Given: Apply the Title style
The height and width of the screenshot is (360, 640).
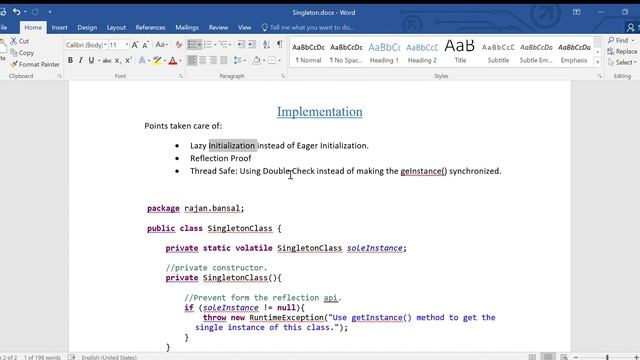Looking at the screenshot, I should [460, 53].
